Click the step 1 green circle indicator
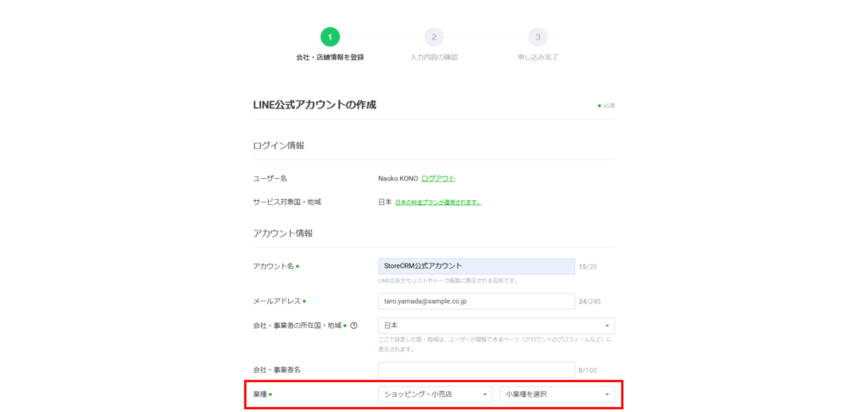The image size is (868, 412). pos(330,36)
